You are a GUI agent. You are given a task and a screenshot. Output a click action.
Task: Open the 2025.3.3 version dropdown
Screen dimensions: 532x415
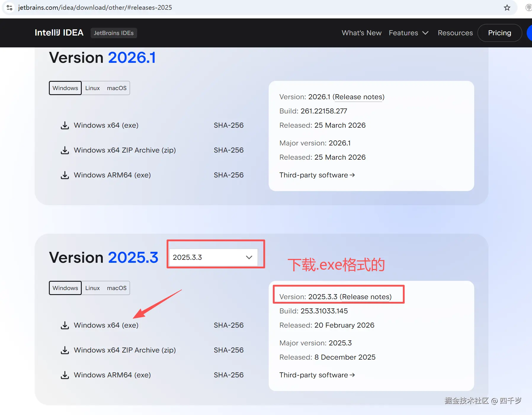[213, 257]
